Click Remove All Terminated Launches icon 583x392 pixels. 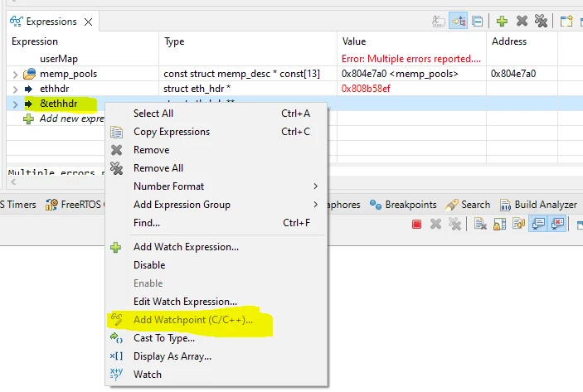coord(454,224)
